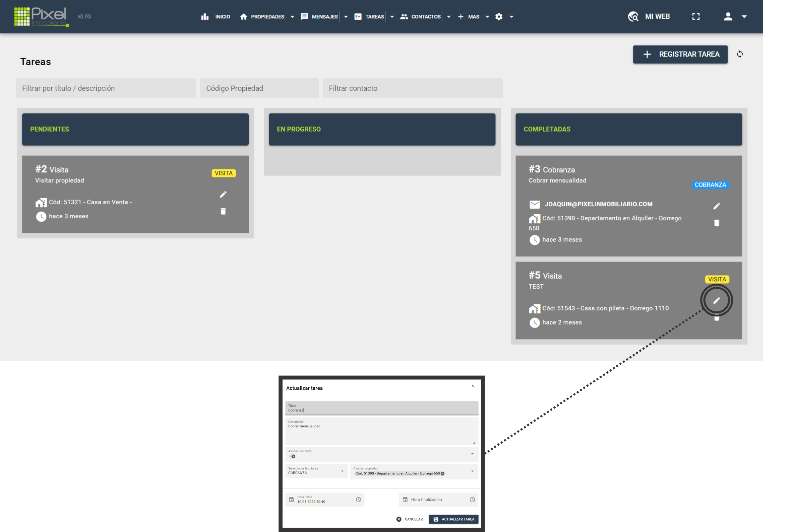Toggle fullscreen mode icon
Image resolution: width=799 pixels, height=532 pixels.
[x=695, y=17]
